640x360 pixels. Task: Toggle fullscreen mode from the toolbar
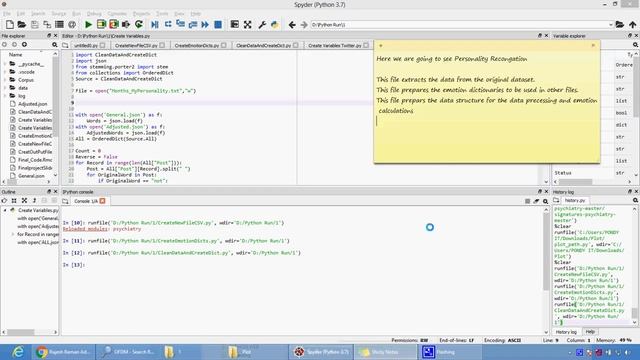[x=247, y=24]
